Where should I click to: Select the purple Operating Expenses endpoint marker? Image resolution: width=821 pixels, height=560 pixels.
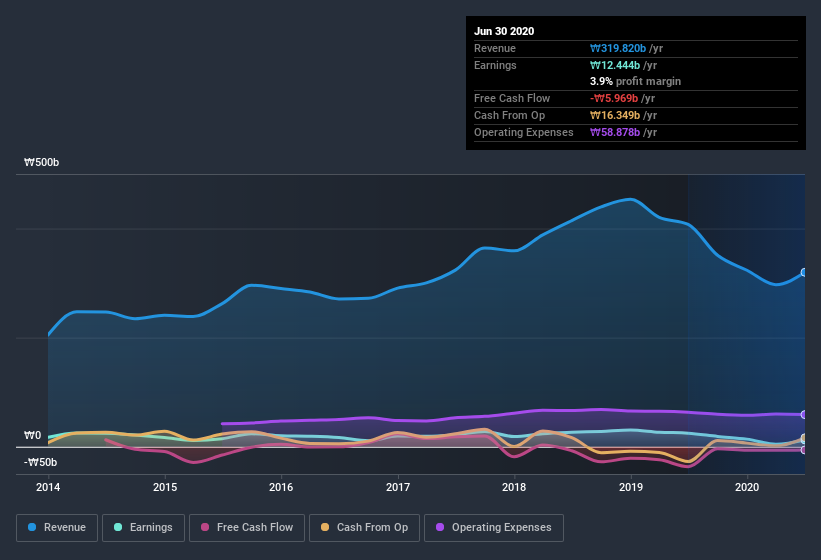(x=803, y=414)
